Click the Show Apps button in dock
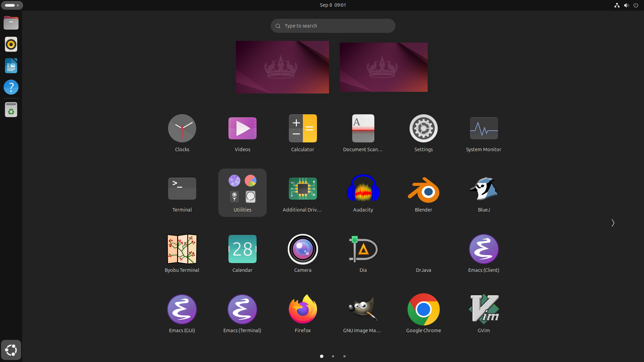 click(x=11, y=350)
